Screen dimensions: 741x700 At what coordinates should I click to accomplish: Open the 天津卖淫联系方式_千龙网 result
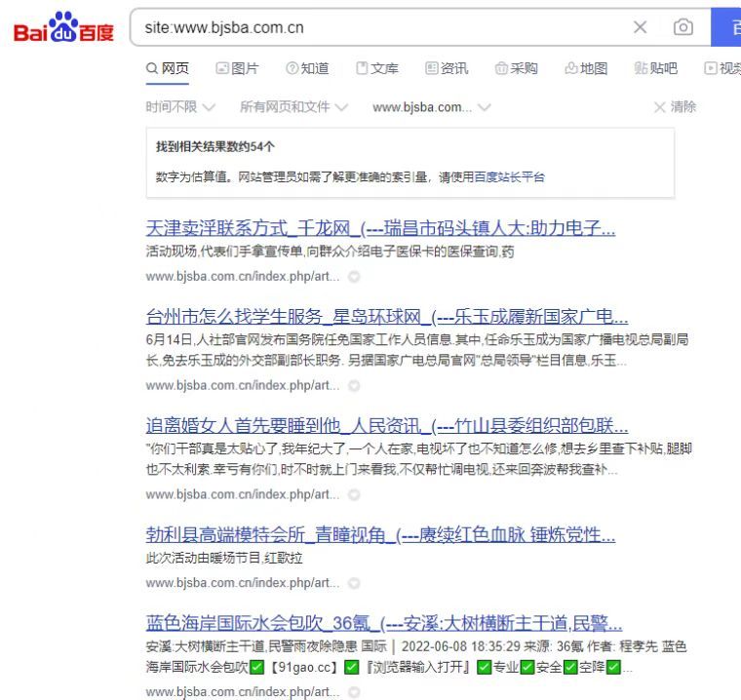tap(380, 229)
